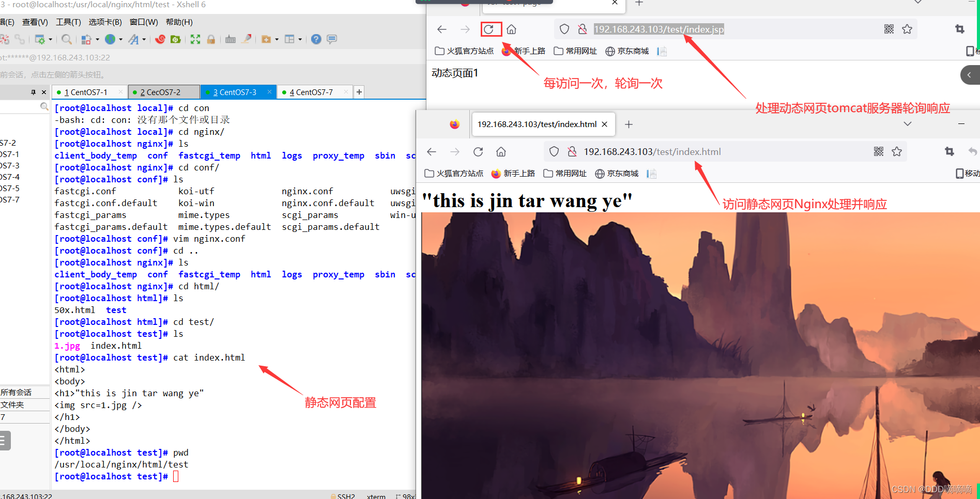The width and height of the screenshot is (980, 499).
Task: Go back in the index.html Firefox window
Action: 432,152
